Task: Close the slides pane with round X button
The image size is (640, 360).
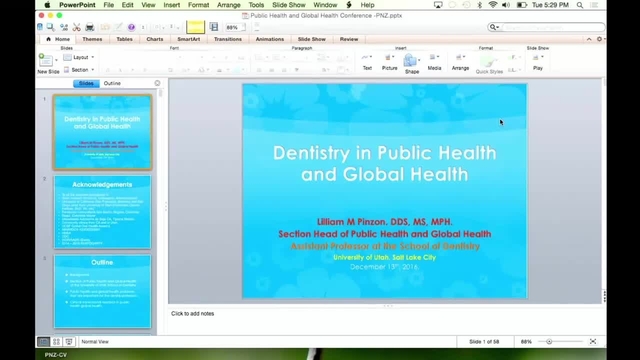Action: pyautogui.click(x=157, y=83)
